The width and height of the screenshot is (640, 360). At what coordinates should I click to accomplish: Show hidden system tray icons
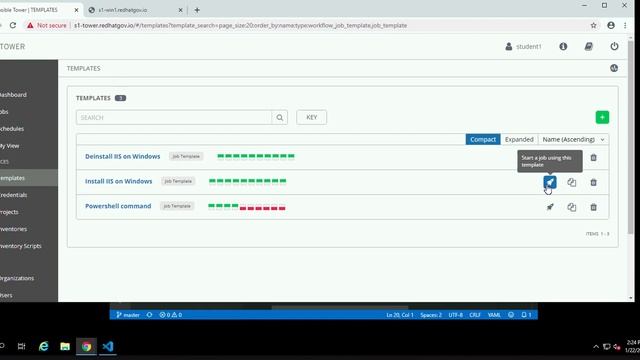tap(596, 347)
